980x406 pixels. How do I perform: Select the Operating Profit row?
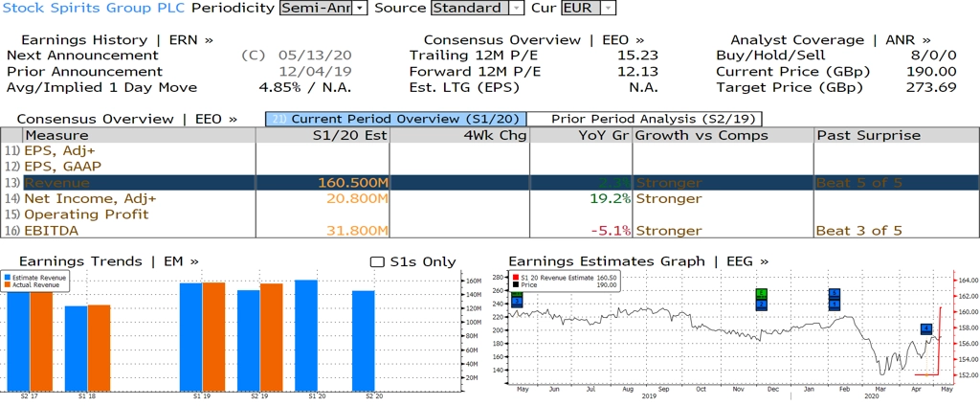[489, 214]
